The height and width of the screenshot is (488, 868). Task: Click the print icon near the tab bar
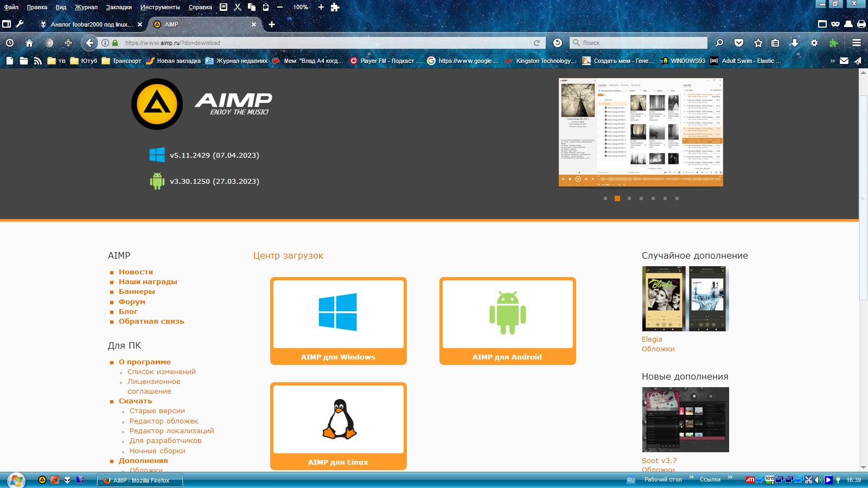point(861,24)
